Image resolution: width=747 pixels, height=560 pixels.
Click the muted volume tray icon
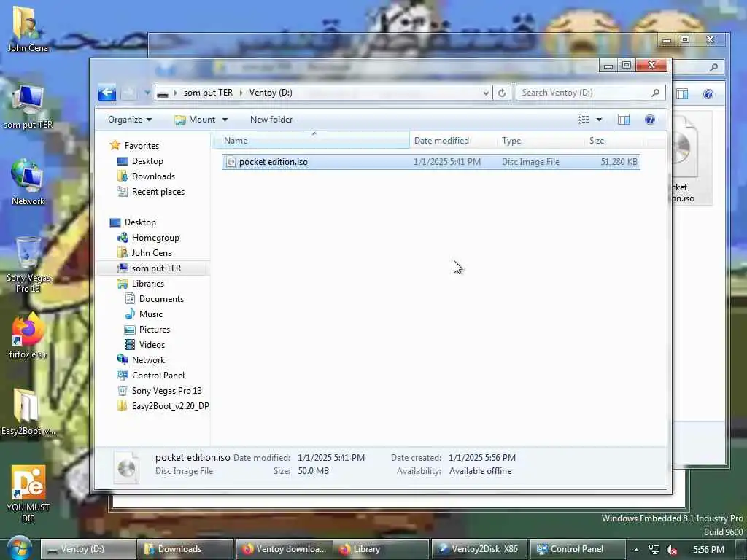pyautogui.click(x=672, y=550)
